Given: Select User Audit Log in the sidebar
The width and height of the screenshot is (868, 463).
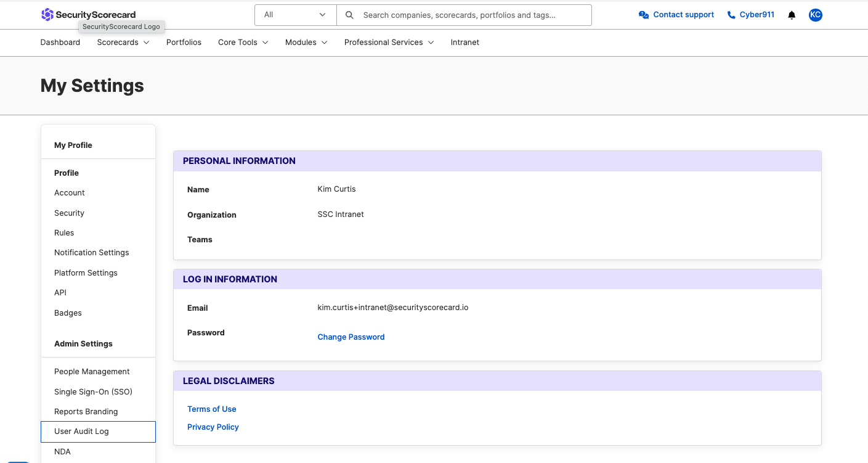Looking at the screenshot, I should tap(98, 432).
